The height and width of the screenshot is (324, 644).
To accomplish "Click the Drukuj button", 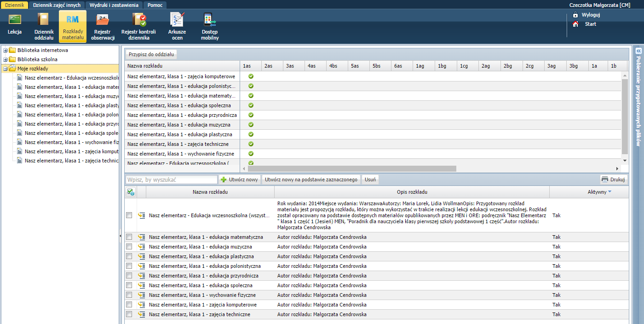I will coord(614,179).
